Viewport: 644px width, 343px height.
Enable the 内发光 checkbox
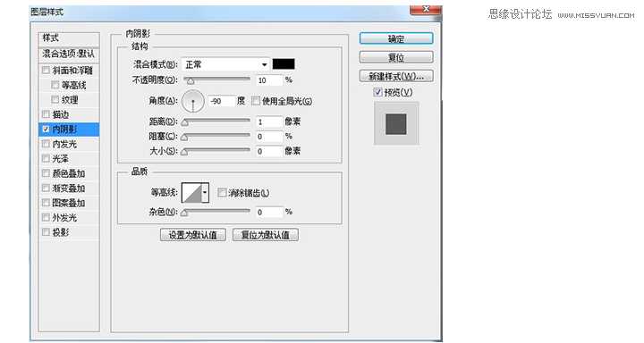(46, 144)
